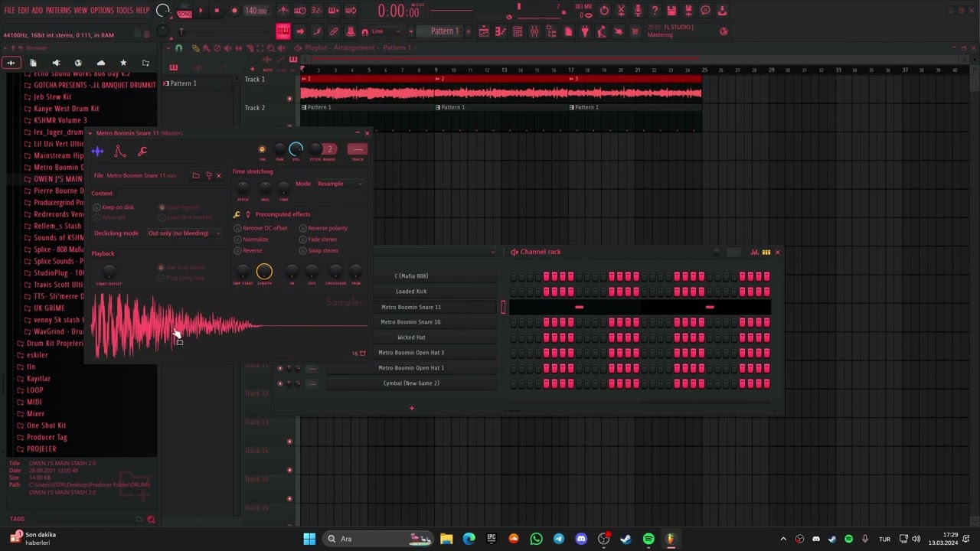Select the browser favorites star tab
The width and height of the screenshot is (980, 551).
coord(123,63)
